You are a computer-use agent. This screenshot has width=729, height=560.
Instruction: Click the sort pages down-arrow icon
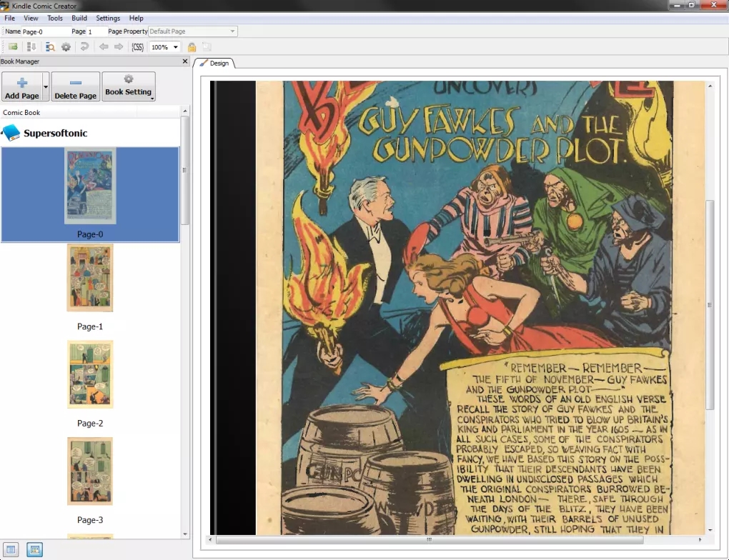(31, 47)
